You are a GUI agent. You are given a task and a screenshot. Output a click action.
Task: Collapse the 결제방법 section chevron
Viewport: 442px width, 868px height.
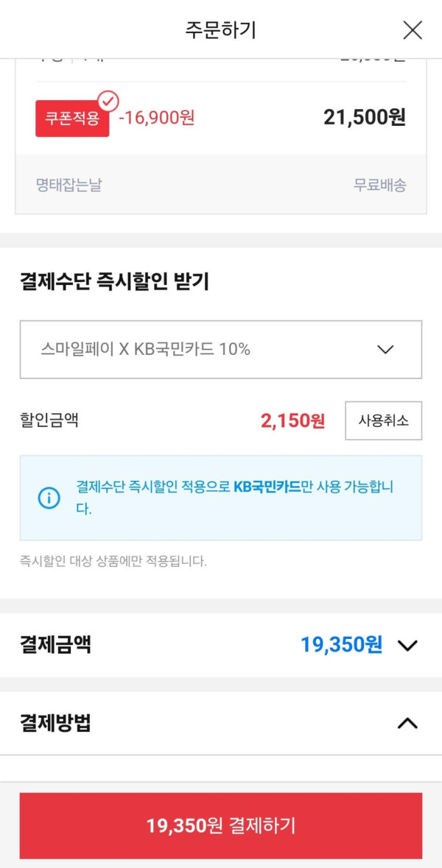(407, 723)
